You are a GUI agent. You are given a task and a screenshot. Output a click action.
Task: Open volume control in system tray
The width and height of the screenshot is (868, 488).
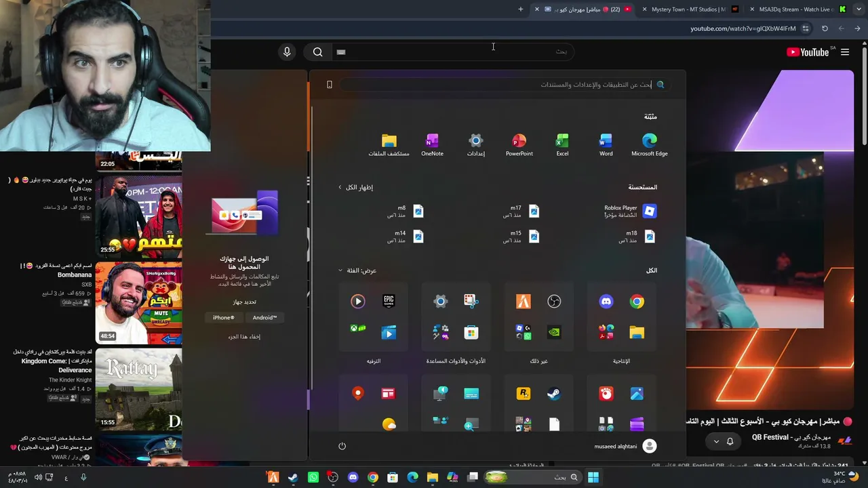point(38,478)
